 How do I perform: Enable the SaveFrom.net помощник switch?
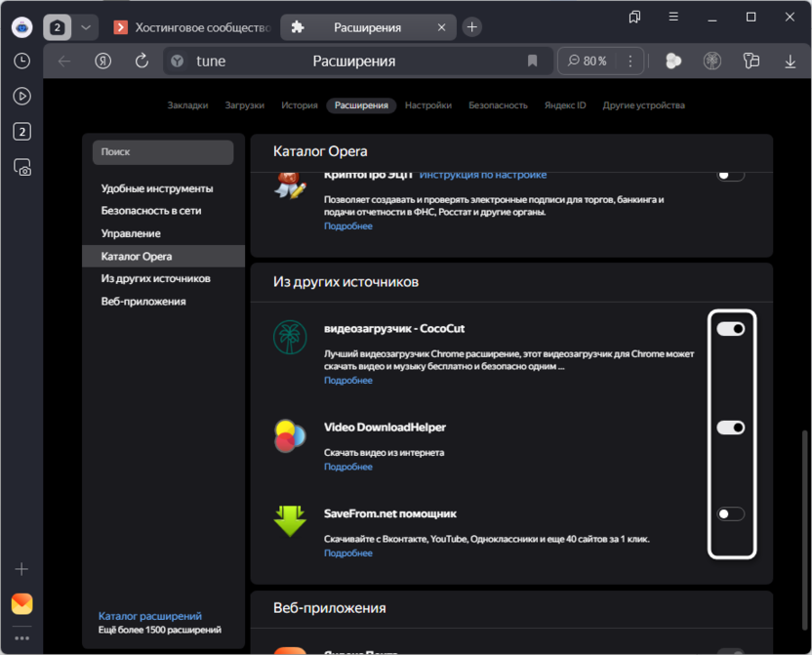click(731, 513)
